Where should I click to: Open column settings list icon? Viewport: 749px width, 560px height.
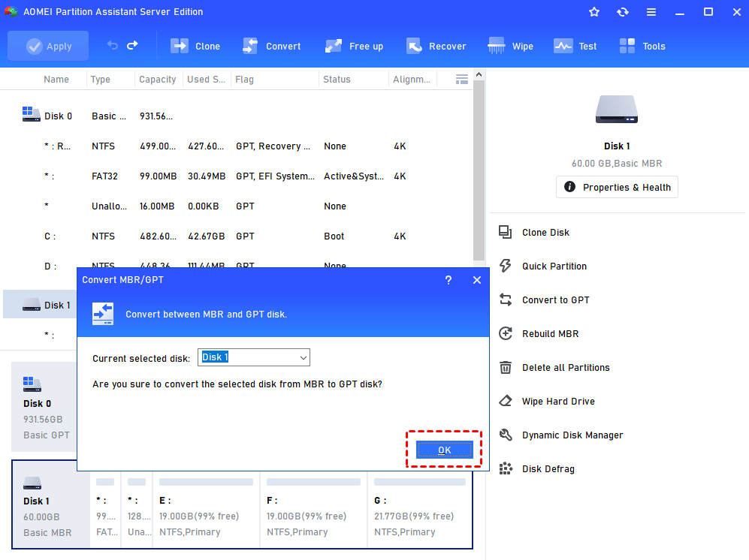pos(461,80)
